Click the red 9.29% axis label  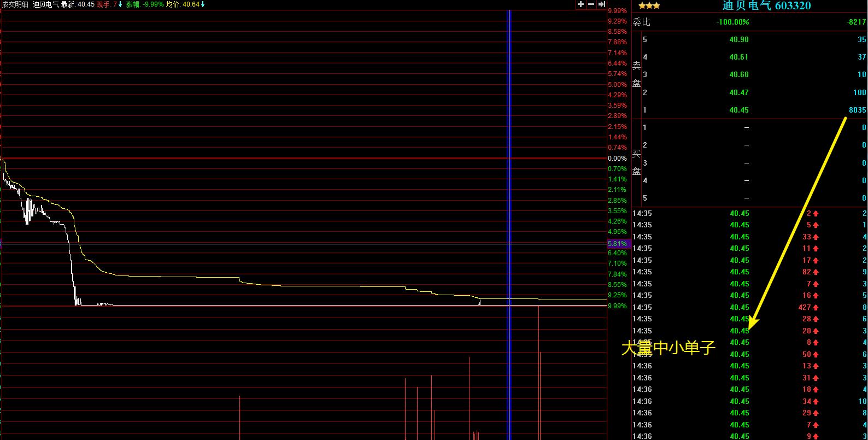(x=618, y=21)
